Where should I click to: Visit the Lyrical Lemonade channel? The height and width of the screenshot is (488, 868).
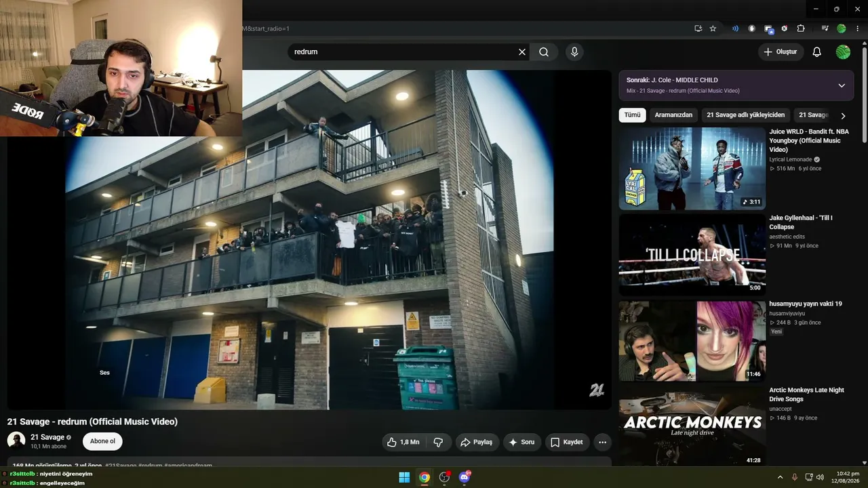791,160
